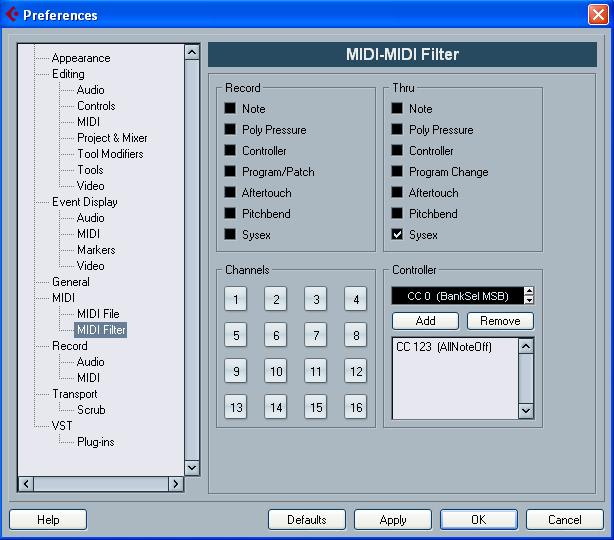614x540 pixels.
Task: Toggle MIDI channel 16 filter button
Action: (356, 407)
